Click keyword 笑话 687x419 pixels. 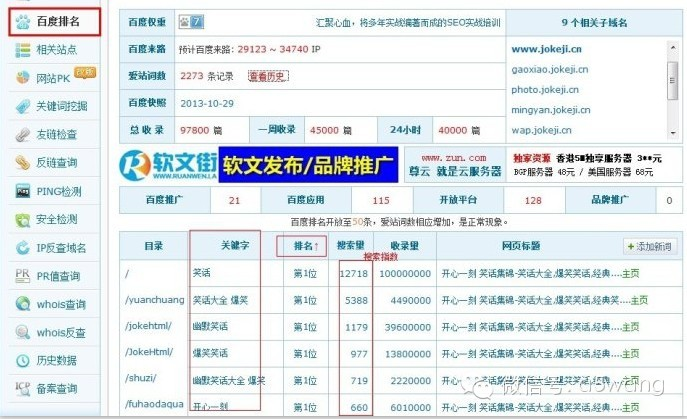click(x=202, y=273)
